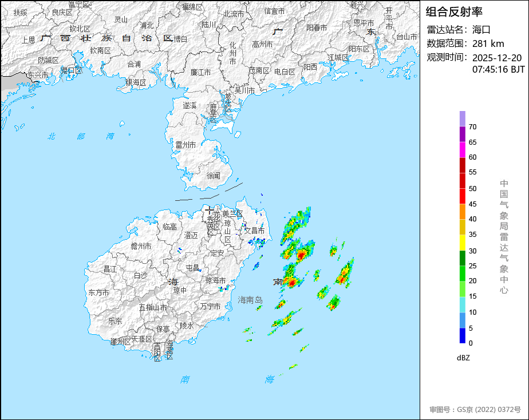Click the 东方市 map label

click(98, 292)
